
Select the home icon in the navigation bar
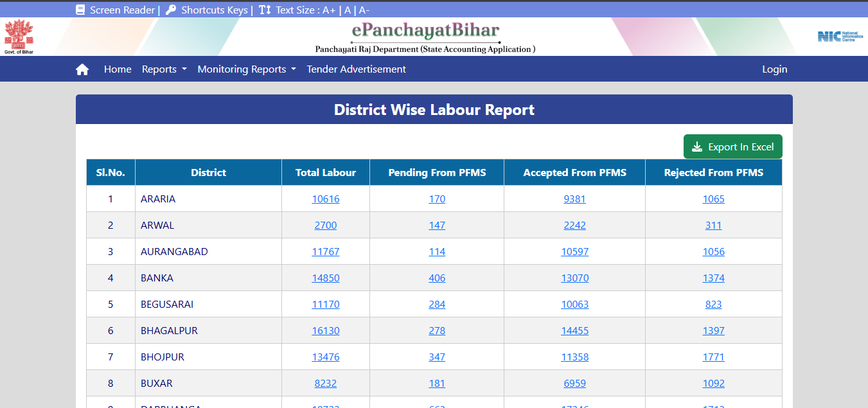(x=82, y=69)
